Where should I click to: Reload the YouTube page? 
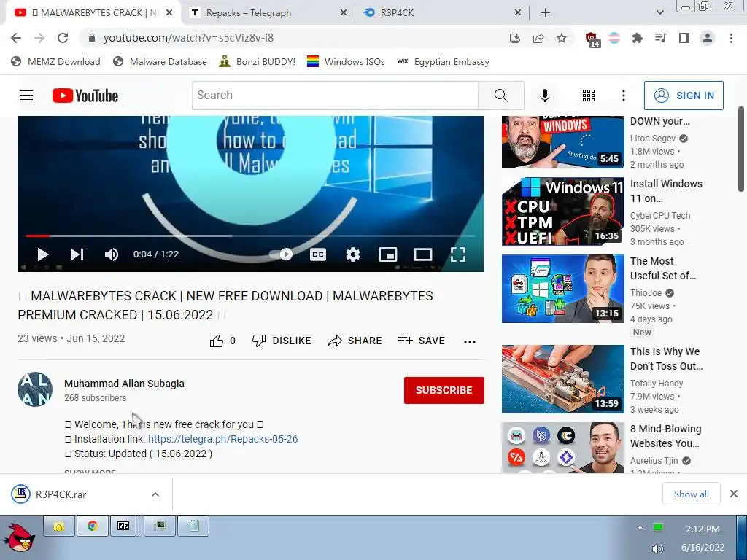[x=63, y=38]
